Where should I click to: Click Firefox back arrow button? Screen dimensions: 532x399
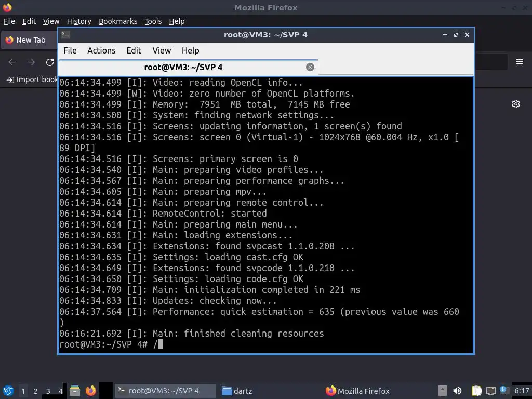click(x=12, y=62)
